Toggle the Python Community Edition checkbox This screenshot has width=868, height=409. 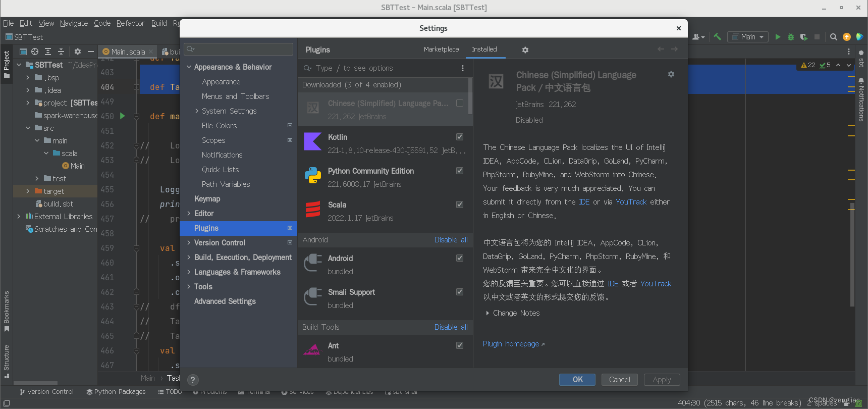tap(460, 171)
